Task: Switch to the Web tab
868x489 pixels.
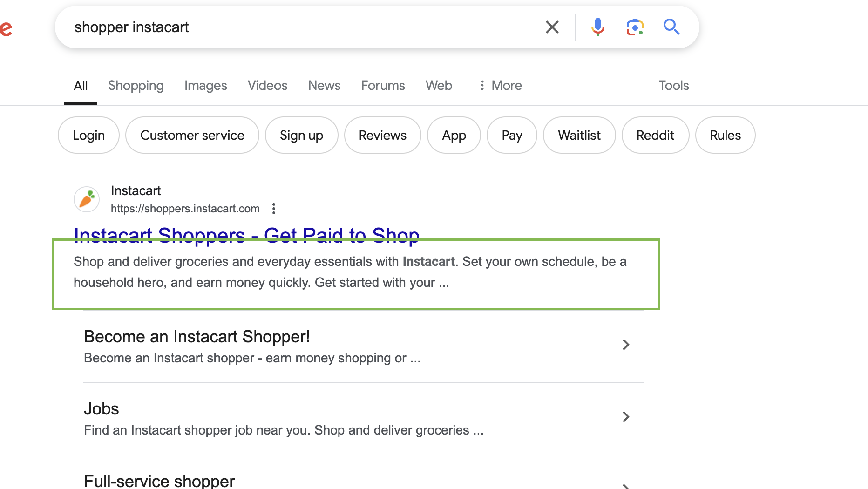Action: [439, 86]
